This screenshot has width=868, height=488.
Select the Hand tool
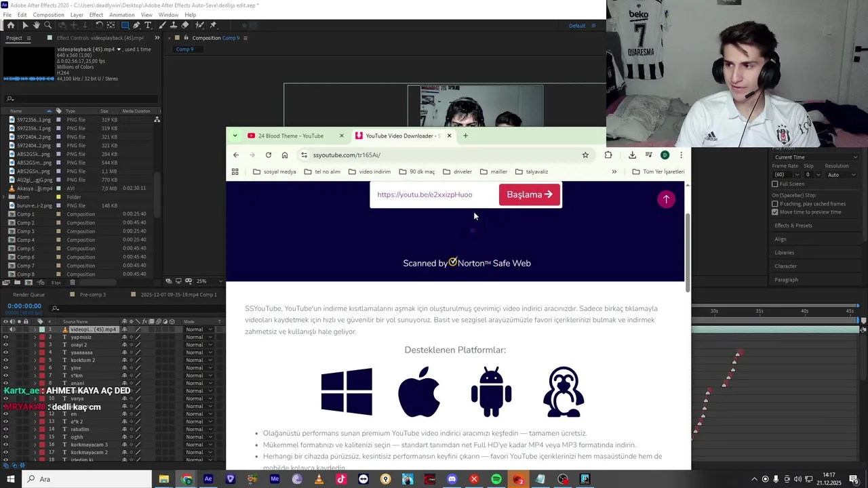point(37,25)
